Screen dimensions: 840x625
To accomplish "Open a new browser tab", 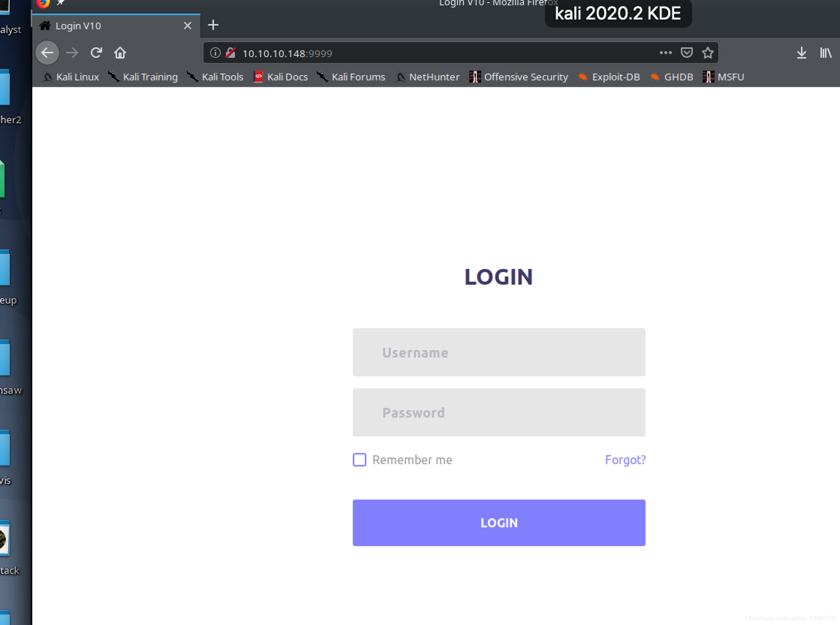I will click(x=213, y=25).
